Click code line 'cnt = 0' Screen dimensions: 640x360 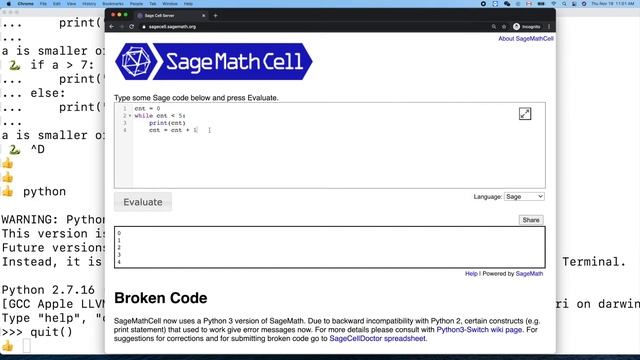[147, 109]
